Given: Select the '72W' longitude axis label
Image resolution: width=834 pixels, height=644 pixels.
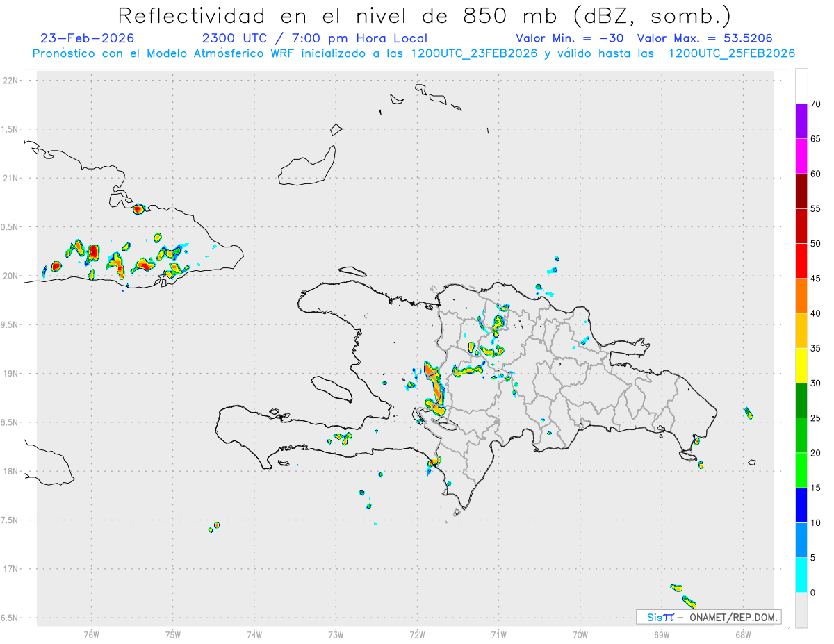Looking at the screenshot, I should pos(417,634).
